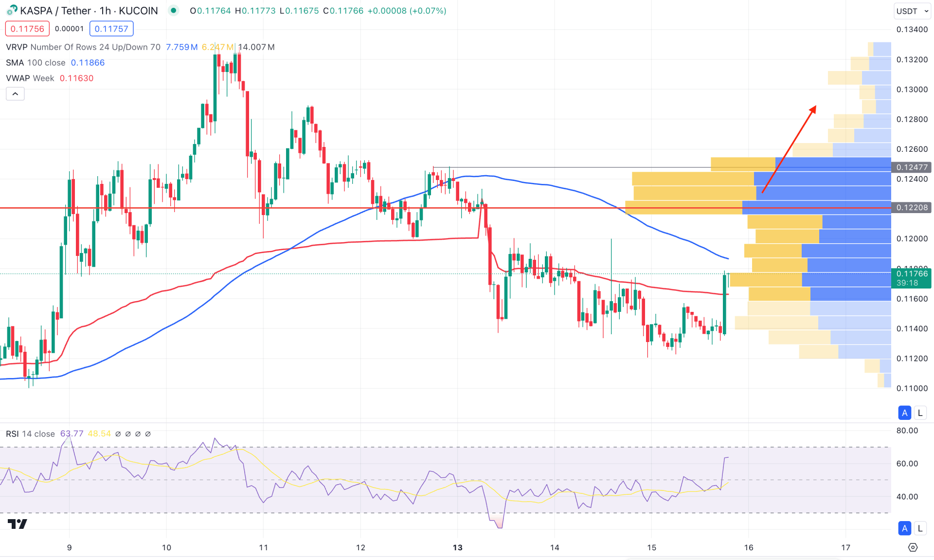Click the KASPA / Tether symbol title

point(89,11)
